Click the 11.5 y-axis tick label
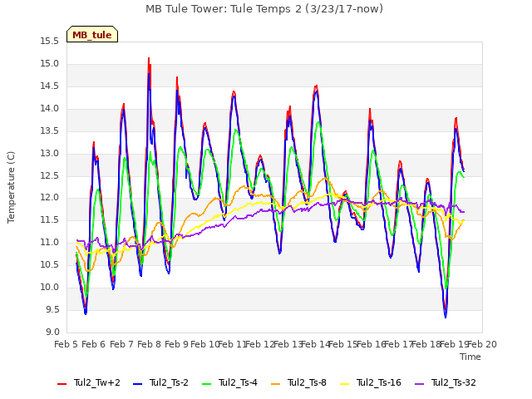This screenshot has width=532, height=399. [50, 219]
